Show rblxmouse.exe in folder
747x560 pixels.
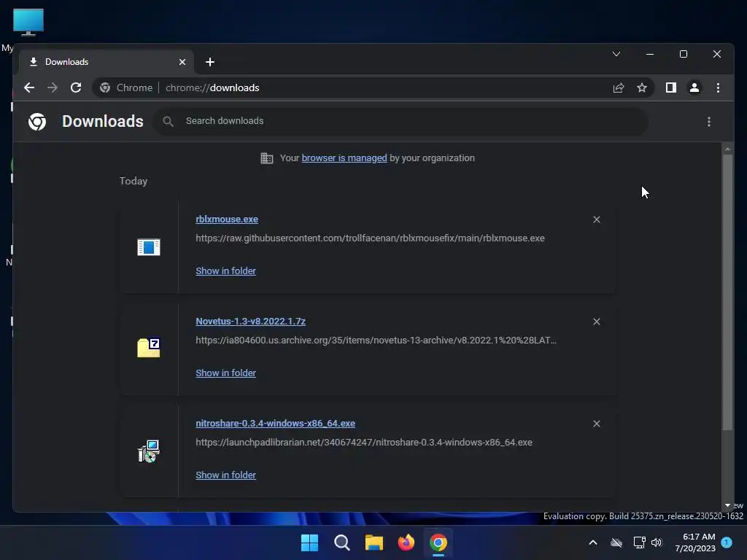click(x=226, y=271)
